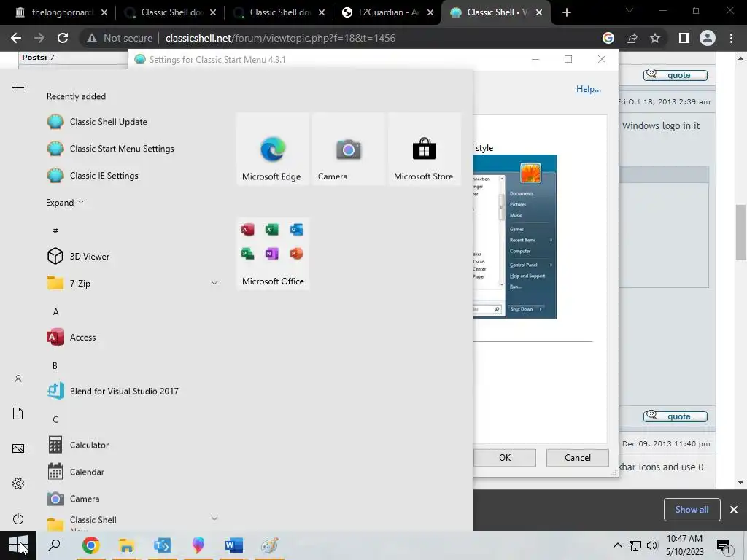Show hidden system tray icons

(x=617, y=545)
